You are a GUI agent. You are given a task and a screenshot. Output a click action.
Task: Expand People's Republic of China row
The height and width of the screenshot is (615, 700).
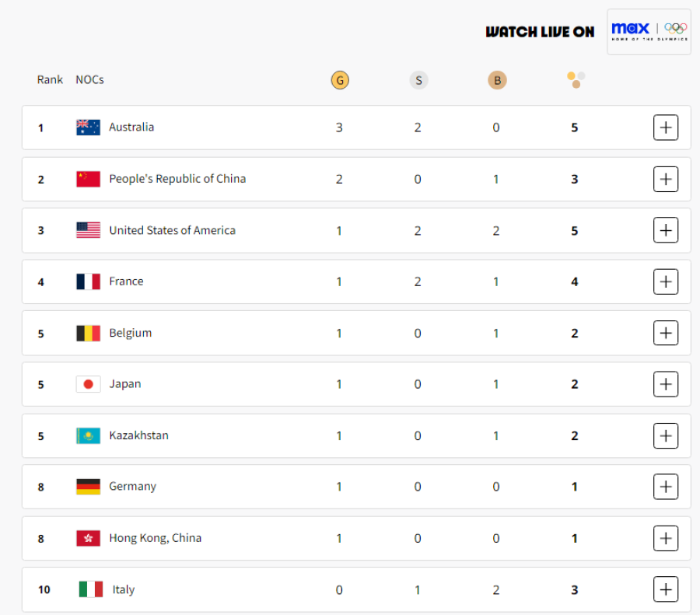666,179
